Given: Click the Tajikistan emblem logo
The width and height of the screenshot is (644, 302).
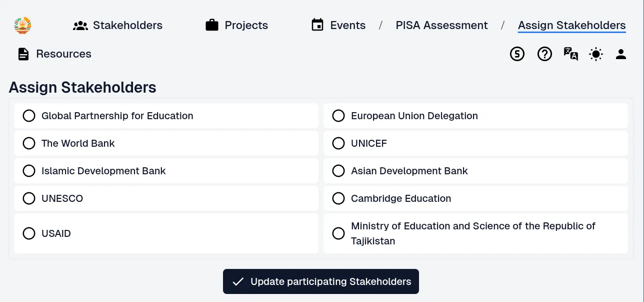Looking at the screenshot, I should pos(22,25).
